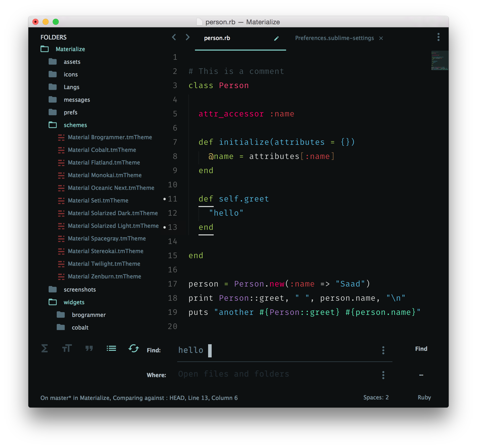Click line number 17 in gutter
The image size is (477, 448).
coord(172,284)
